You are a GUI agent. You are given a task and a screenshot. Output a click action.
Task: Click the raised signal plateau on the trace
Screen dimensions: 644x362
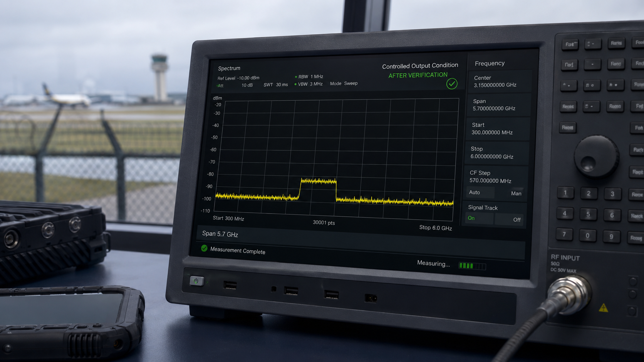pyautogui.click(x=319, y=181)
